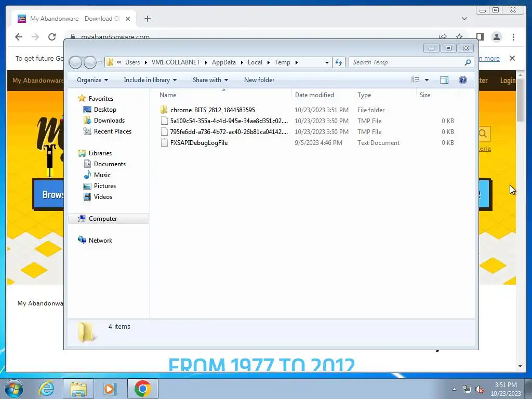Viewport: 532px width, 399px height.
Task: Launch Internet Explorer from taskbar
Action: [x=46, y=389]
